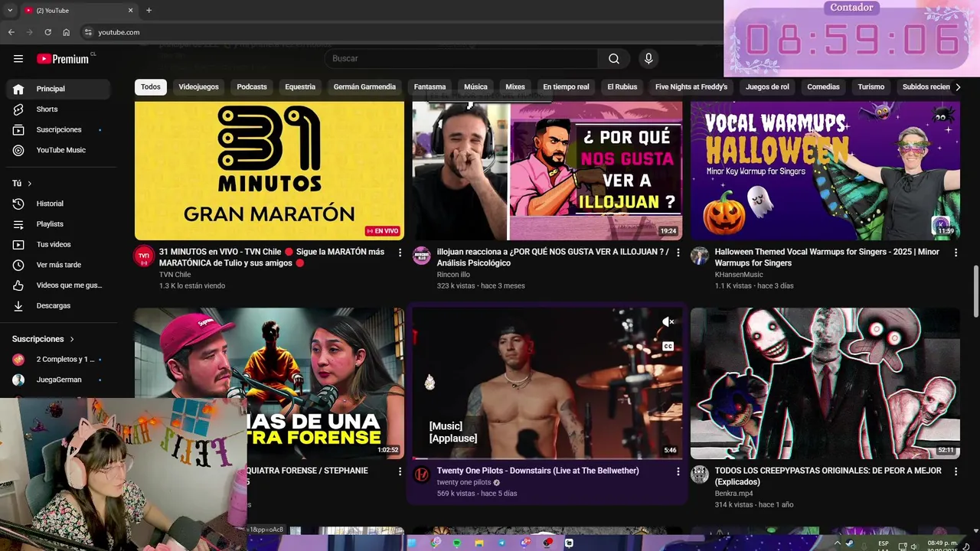Select the Equestria filter chip
The image size is (980, 551).
(x=300, y=87)
